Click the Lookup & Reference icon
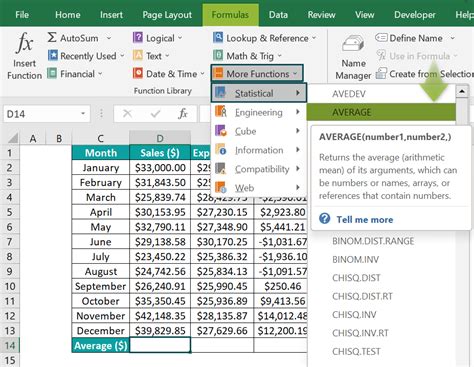The height and width of the screenshot is (367, 474). click(x=218, y=38)
